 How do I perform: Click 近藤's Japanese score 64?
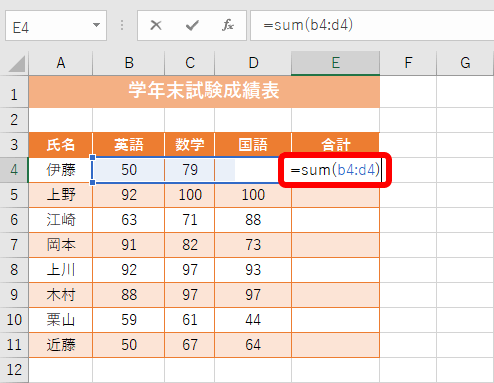[253, 345]
